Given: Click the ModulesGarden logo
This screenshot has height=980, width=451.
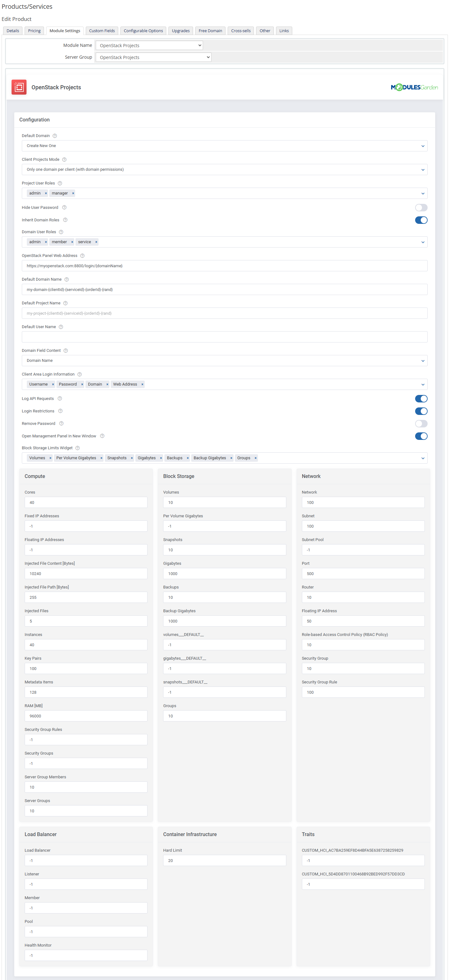Looking at the screenshot, I should coord(414,87).
